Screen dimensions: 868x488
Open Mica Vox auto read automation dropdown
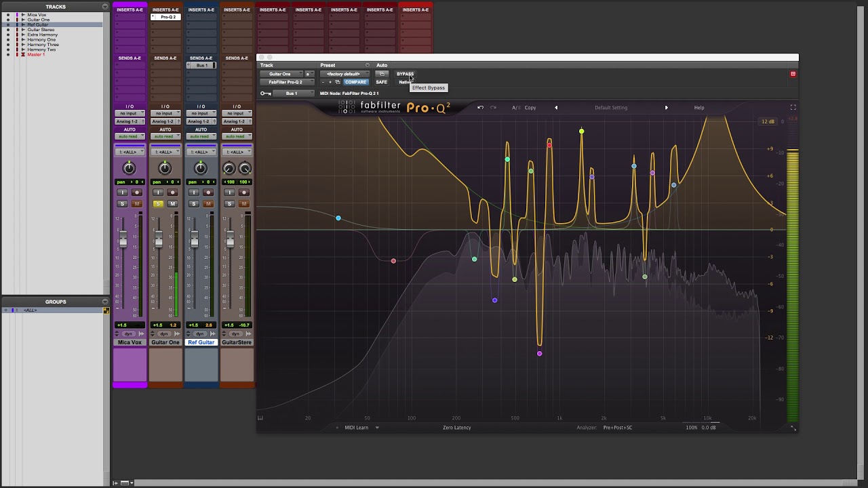click(129, 136)
